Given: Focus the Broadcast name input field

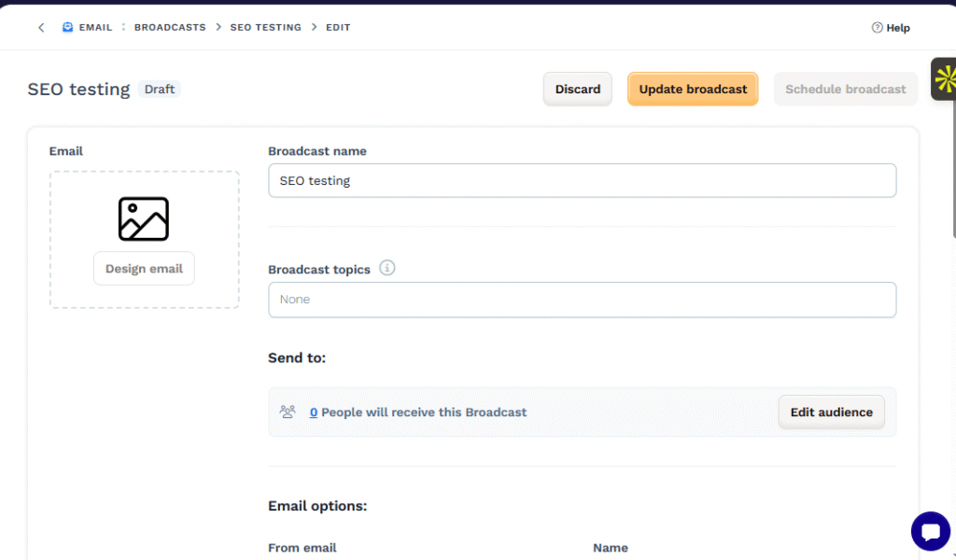Looking at the screenshot, I should tap(583, 180).
